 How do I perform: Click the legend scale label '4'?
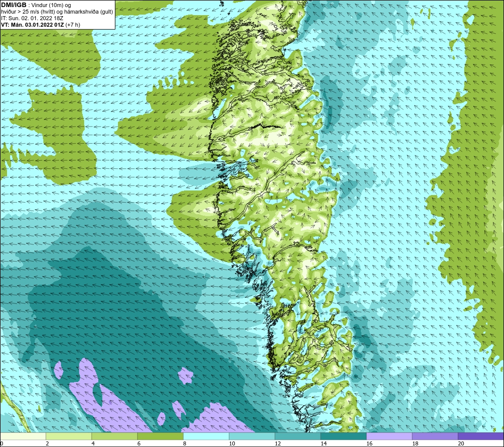coord(93,443)
